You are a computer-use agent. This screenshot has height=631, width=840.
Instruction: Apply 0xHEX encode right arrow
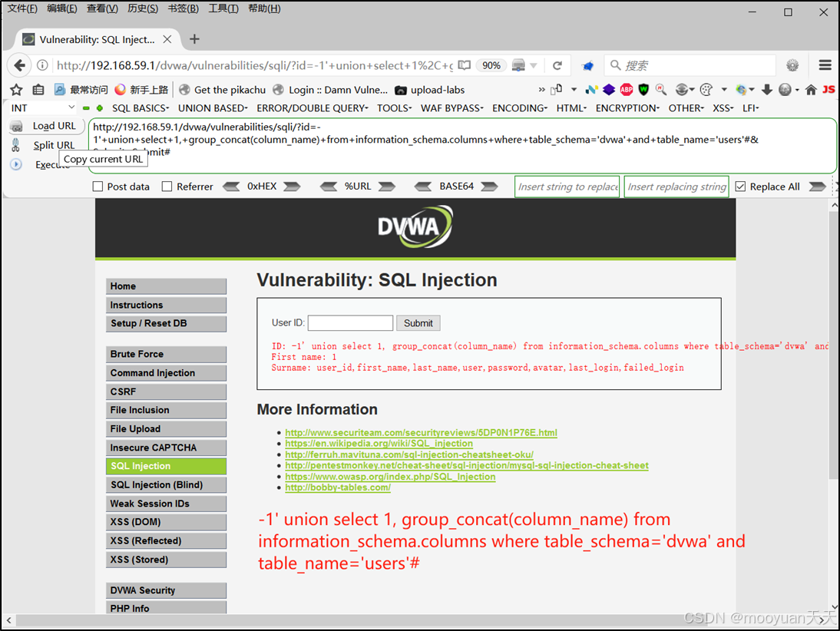tap(292, 187)
